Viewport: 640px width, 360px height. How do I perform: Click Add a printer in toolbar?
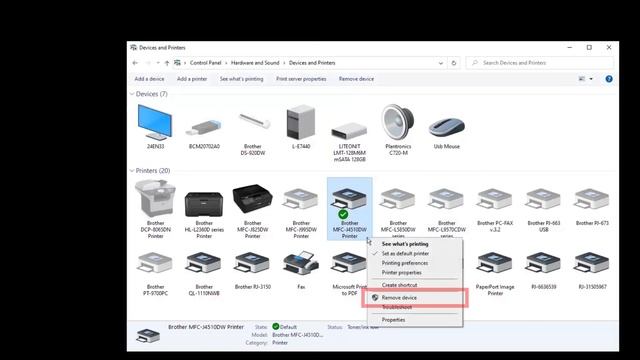coord(192,79)
